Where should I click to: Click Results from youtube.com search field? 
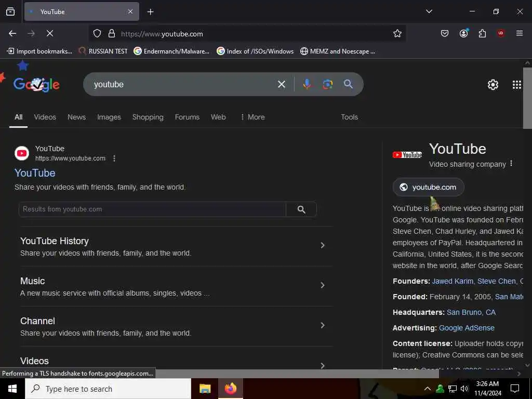click(x=152, y=209)
